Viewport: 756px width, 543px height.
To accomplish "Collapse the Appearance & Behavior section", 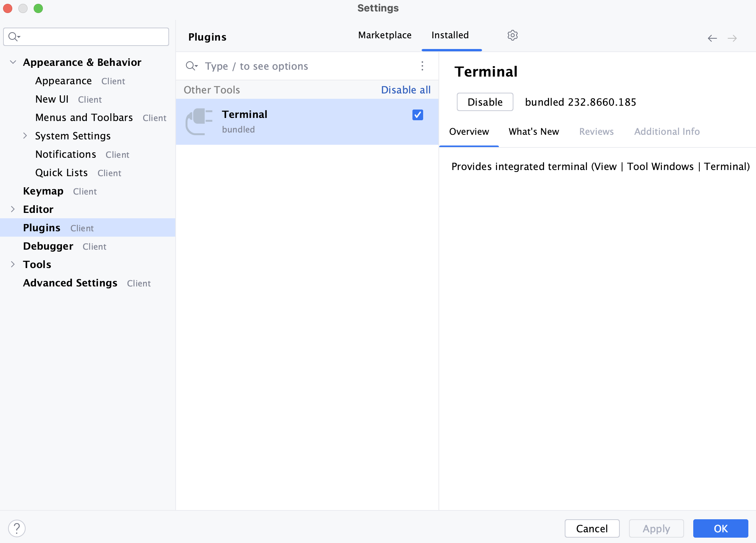I will [x=13, y=62].
